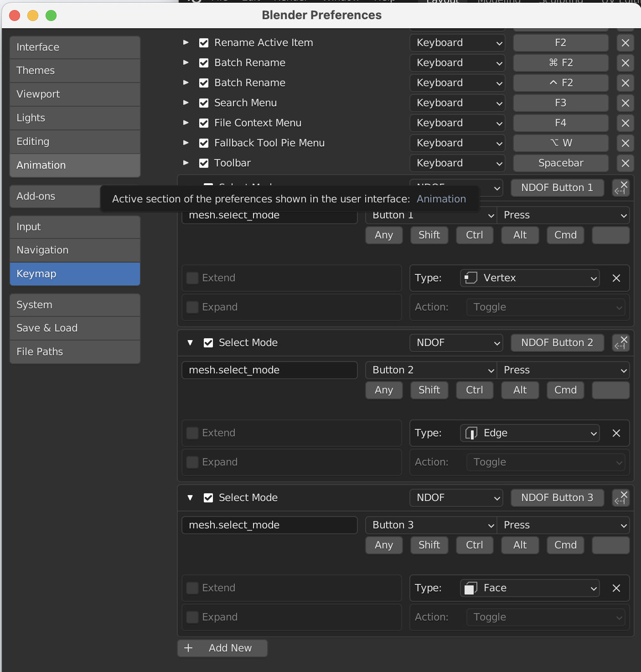
Task: Open the Type dropdown showing Face
Action: [530, 588]
